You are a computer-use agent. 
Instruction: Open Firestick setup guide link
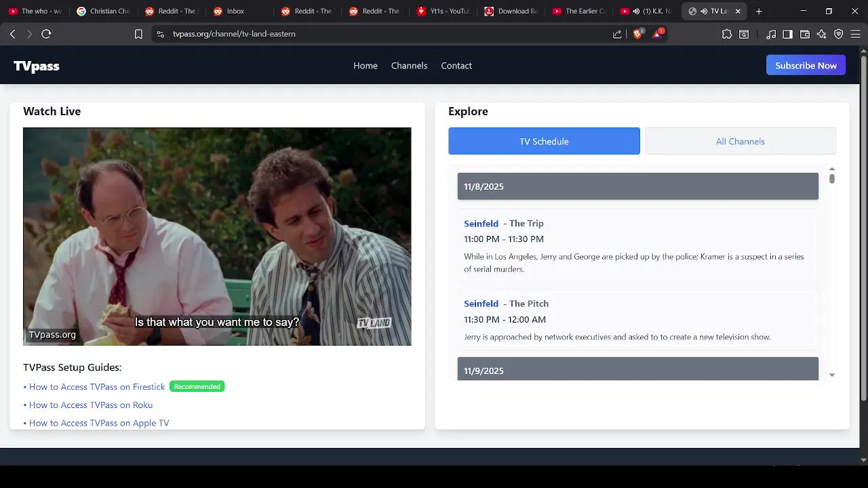(96, 386)
